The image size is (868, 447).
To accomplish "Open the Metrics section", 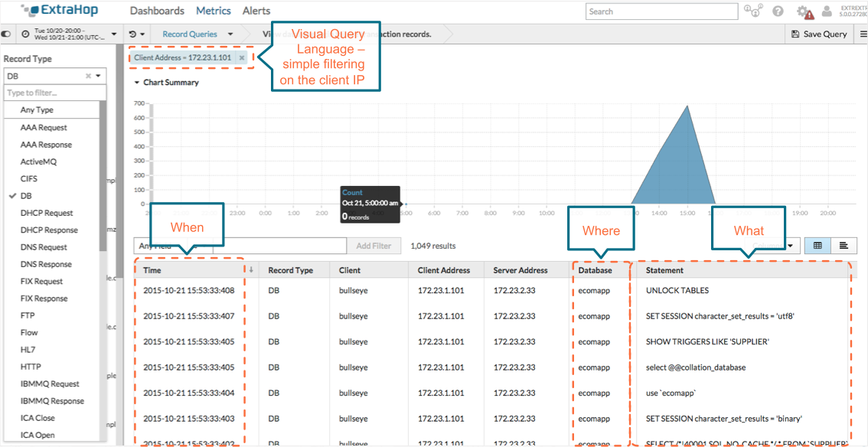I will 213,11.
